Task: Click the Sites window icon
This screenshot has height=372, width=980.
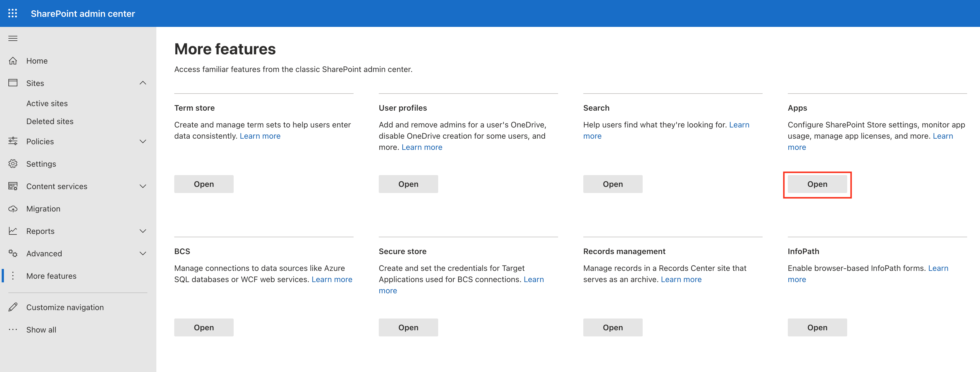Action: tap(13, 83)
